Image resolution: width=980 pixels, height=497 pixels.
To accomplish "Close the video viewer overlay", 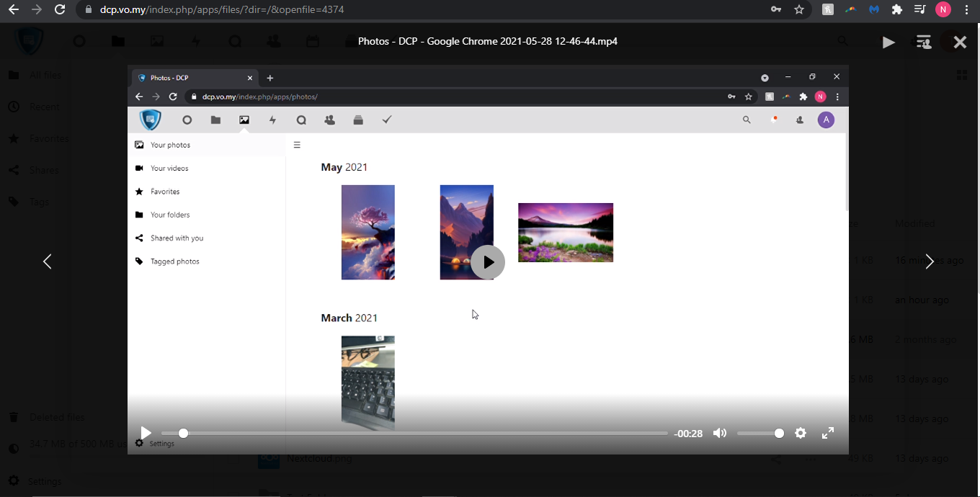I will [960, 42].
